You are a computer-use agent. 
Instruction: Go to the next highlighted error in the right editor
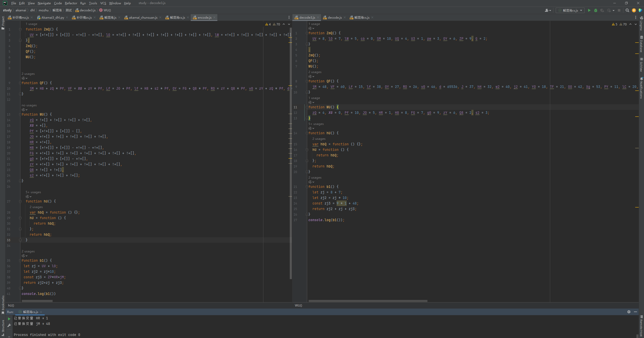coord(636,24)
